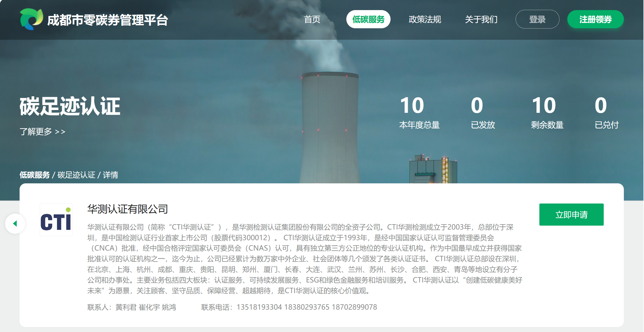This screenshot has width=644, height=332.
Task: Click contact name 崔化宇
Action: 150,307
